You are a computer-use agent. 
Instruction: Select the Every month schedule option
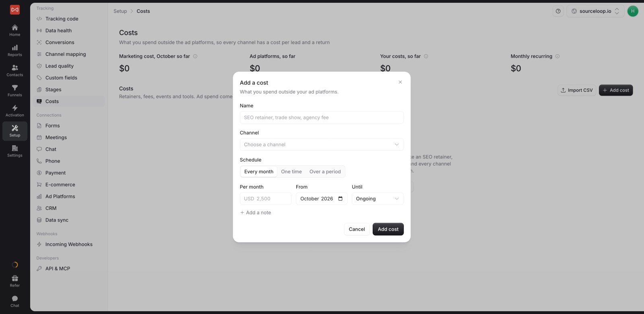coord(259,172)
